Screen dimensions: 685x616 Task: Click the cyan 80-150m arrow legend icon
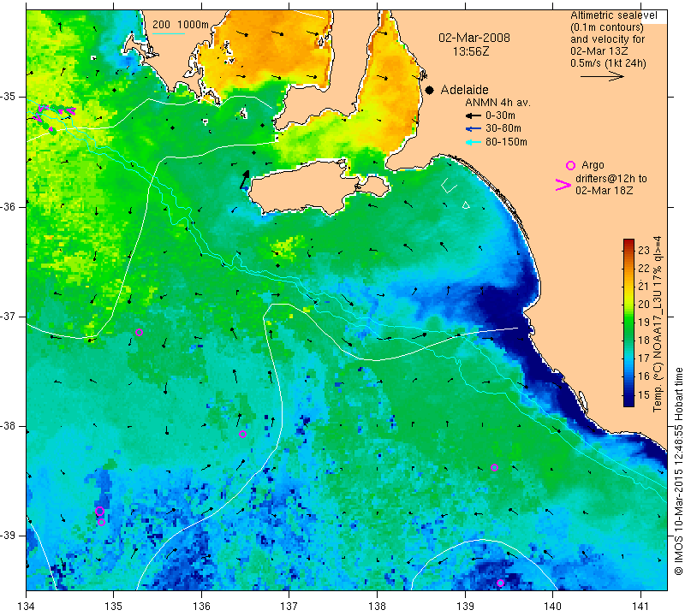click(474, 142)
